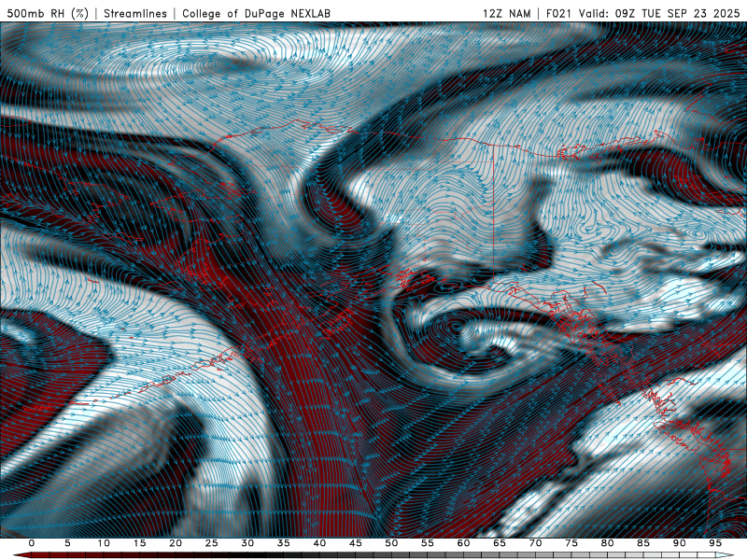This screenshot has width=747, height=560.
Task: Select the "55" label on the color scale
Action: 427,543
